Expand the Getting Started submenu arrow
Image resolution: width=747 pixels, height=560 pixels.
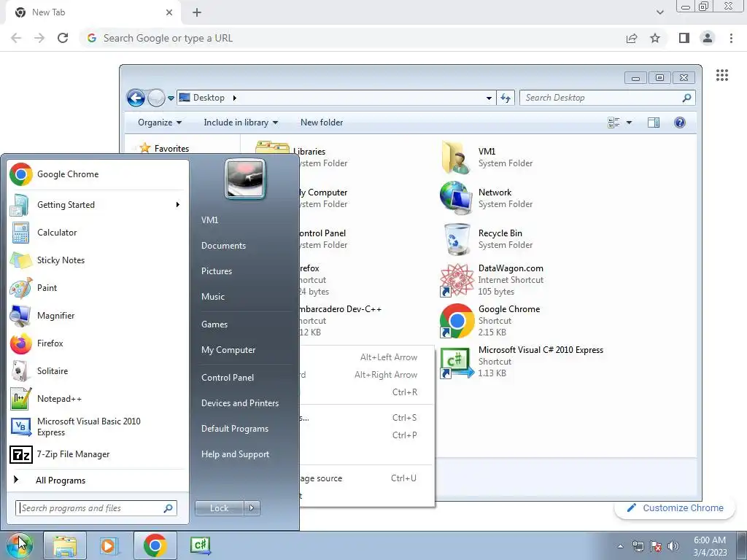click(x=178, y=205)
